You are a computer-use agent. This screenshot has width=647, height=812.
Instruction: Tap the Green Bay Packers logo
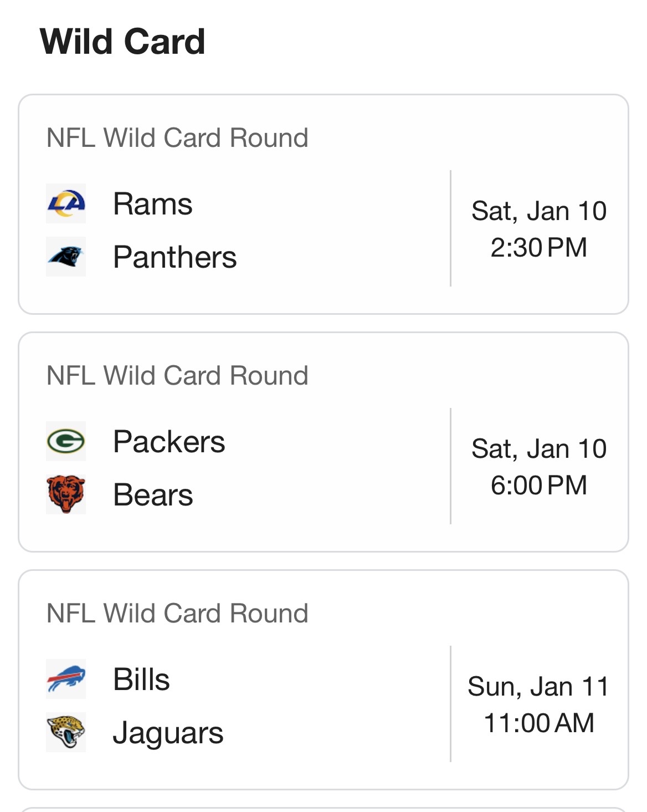click(66, 441)
